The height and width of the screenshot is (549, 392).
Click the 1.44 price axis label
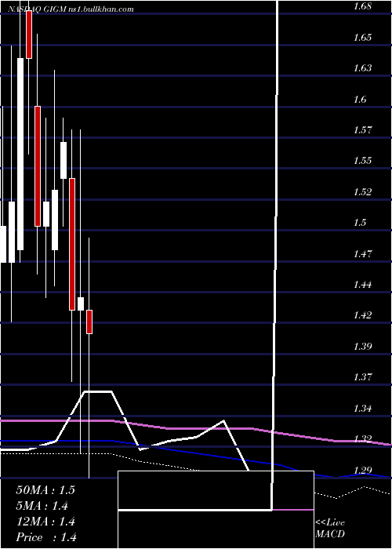coord(362,284)
